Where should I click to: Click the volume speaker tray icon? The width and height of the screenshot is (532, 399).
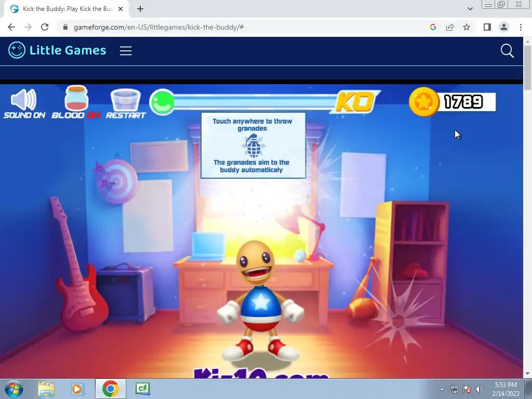pos(480,389)
